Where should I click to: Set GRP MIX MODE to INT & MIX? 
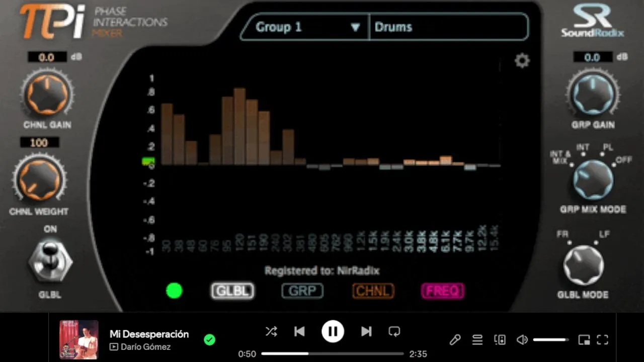(560, 158)
